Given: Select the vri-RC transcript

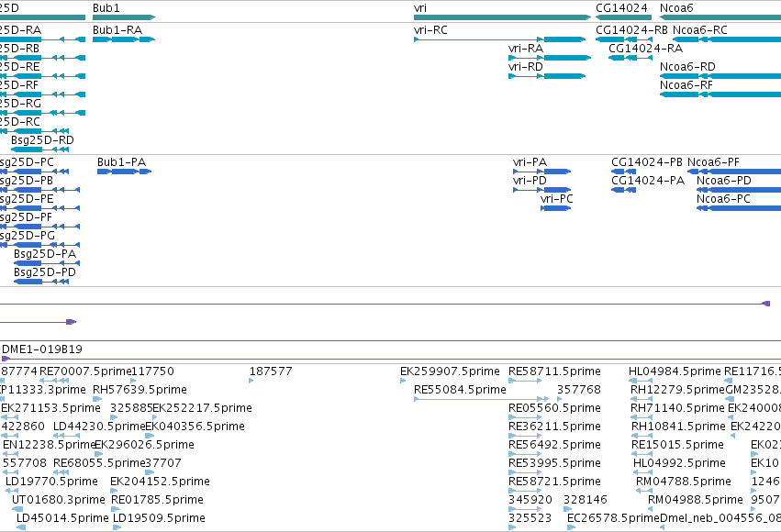Looking at the screenshot, I should pyautogui.click(x=499, y=39).
